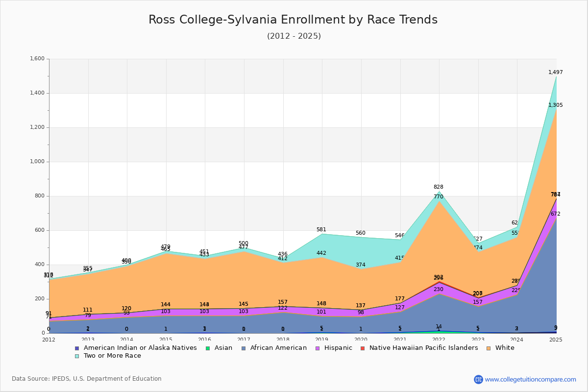Click Two or More Race legend marker
The image size is (588, 392).
pos(76,356)
